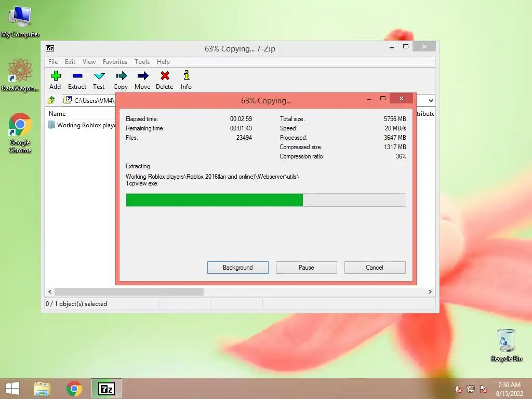Click the address path field C:\Users\VM4

89,100
